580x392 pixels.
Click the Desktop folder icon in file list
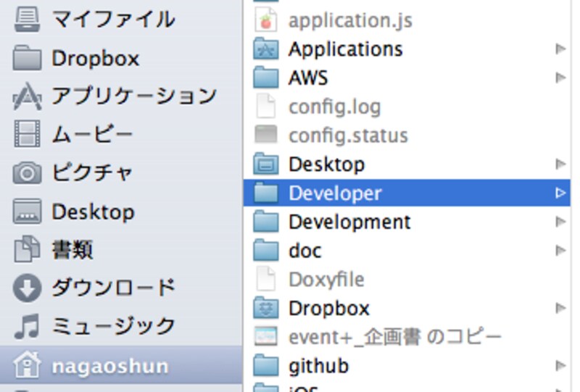tap(265, 164)
